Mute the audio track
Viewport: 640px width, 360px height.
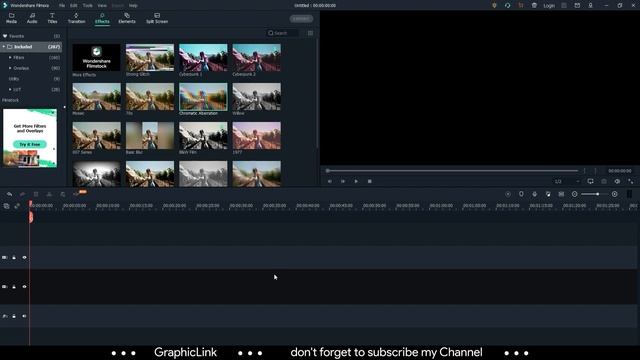tap(24, 316)
